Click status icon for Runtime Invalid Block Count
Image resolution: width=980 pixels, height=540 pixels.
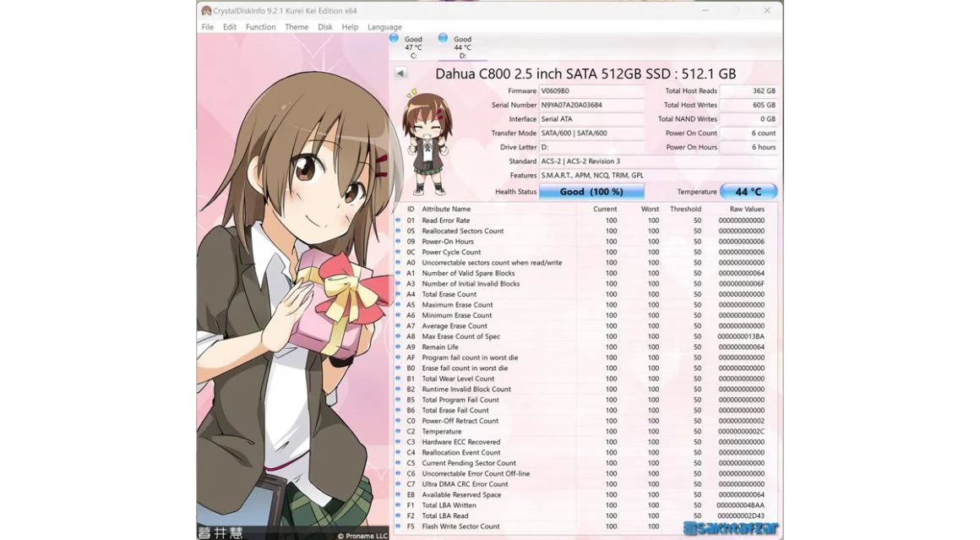coord(398,389)
